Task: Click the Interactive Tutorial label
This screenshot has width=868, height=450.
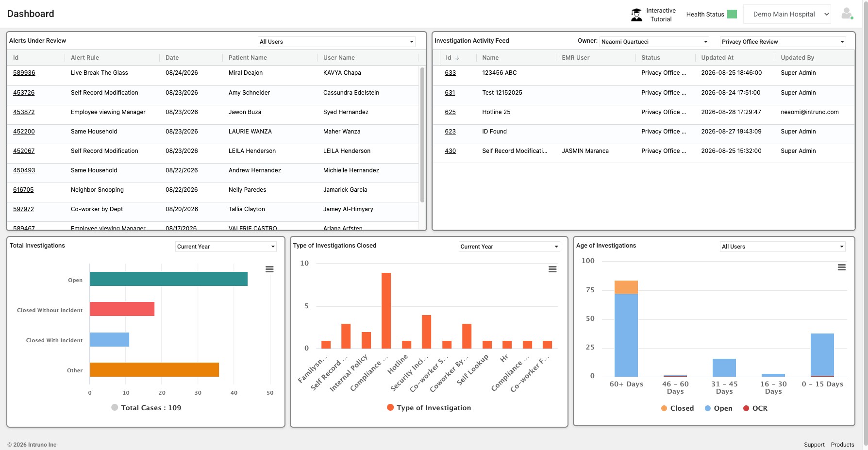Action: click(661, 15)
